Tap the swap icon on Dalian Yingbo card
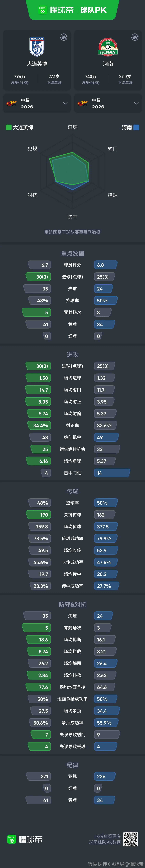Image resolution: width=145 pixels, height=868 pixels. click(x=64, y=37)
